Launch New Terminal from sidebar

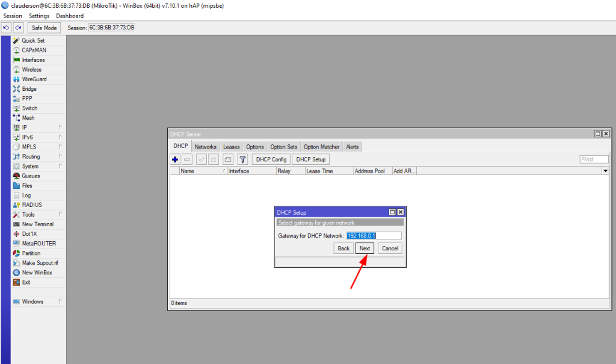(37, 224)
